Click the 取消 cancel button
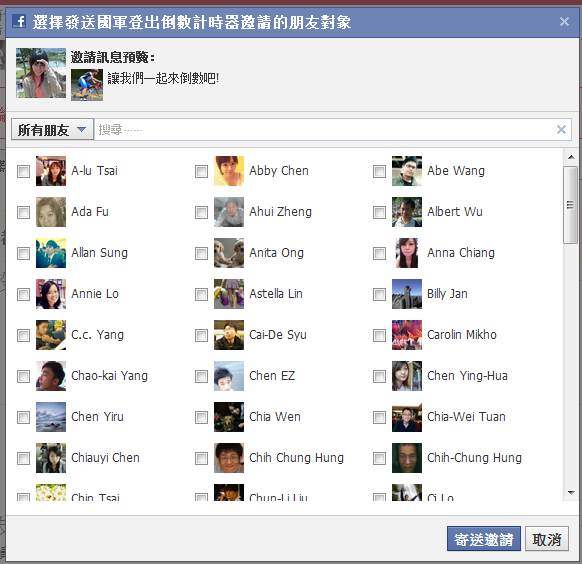This screenshot has width=582, height=564. click(x=546, y=539)
